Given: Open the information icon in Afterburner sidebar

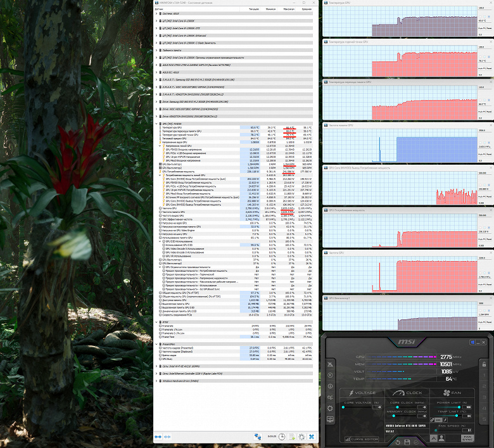Looking at the screenshot, I should click(330, 386).
